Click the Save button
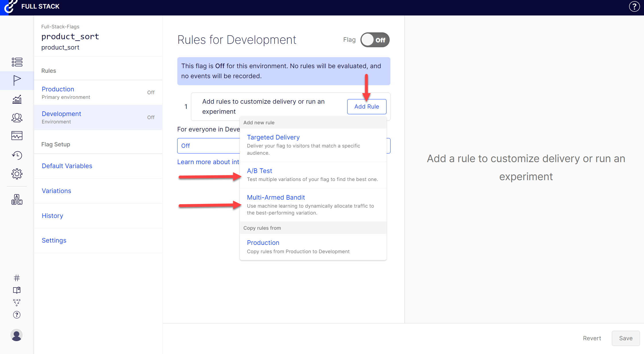 tap(625, 338)
